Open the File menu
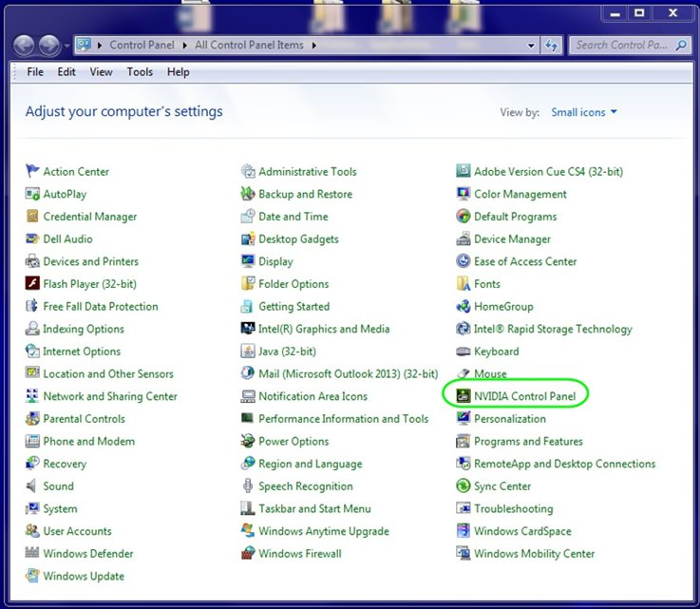 [35, 72]
